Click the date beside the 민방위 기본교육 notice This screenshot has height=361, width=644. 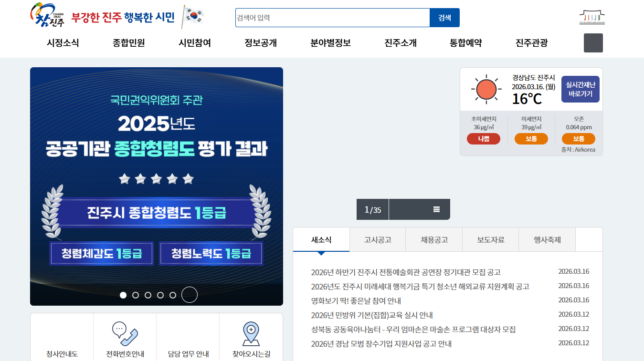574,314
